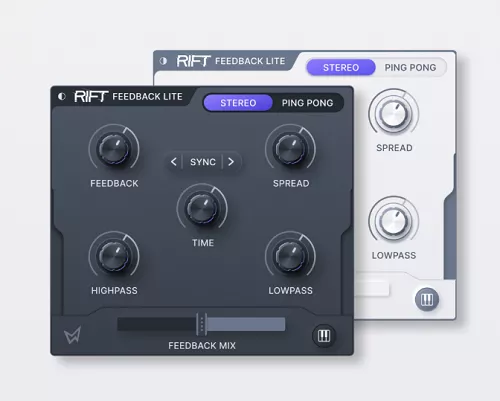Click the LOWPASS knob in light window

click(394, 221)
